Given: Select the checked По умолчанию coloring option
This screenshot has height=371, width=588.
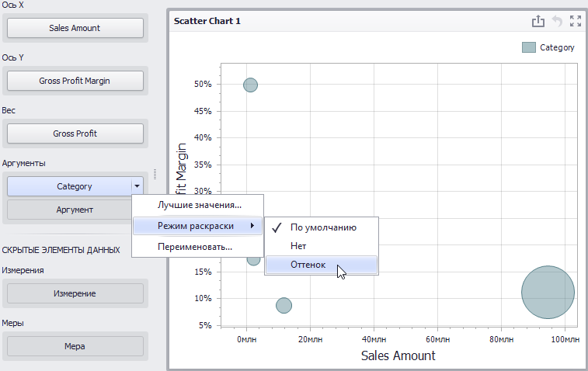Looking at the screenshot, I should [322, 227].
